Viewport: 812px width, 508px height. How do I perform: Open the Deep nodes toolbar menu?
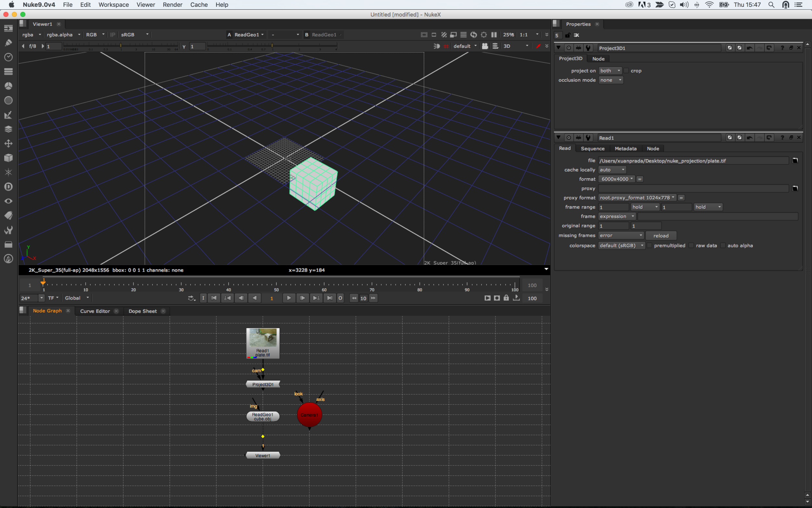[8, 187]
